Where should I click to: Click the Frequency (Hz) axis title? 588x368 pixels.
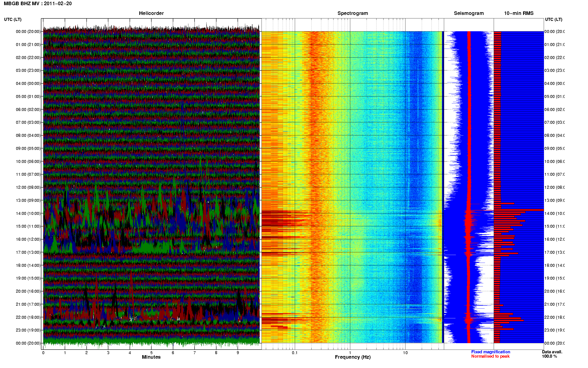[353, 357]
